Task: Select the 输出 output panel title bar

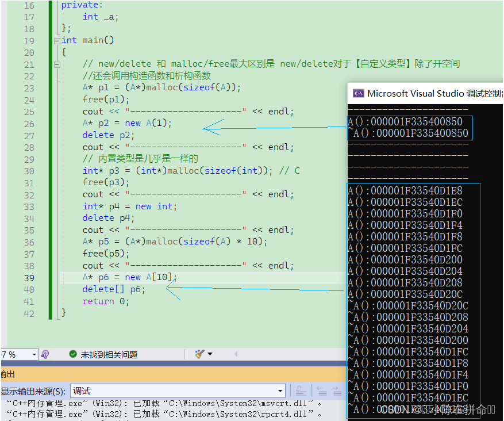Action: click(x=173, y=374)
